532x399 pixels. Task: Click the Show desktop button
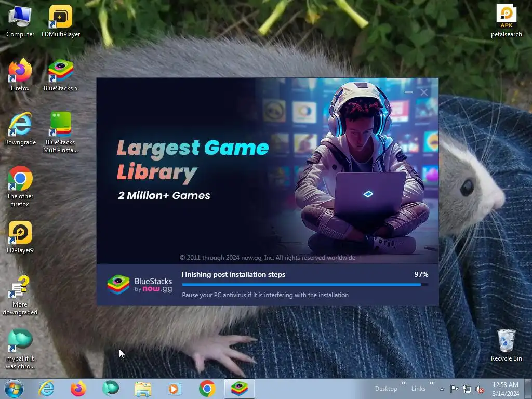(529, 389)
